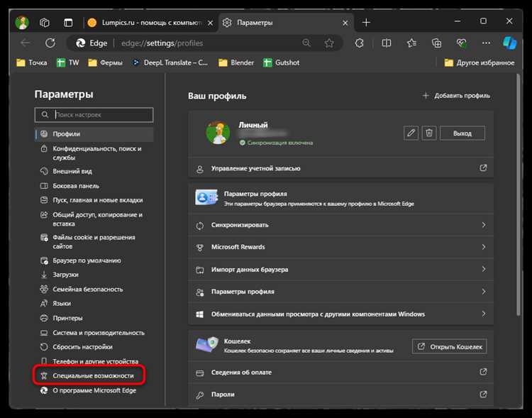Add page to favorites with star icon

pos(329,43)
